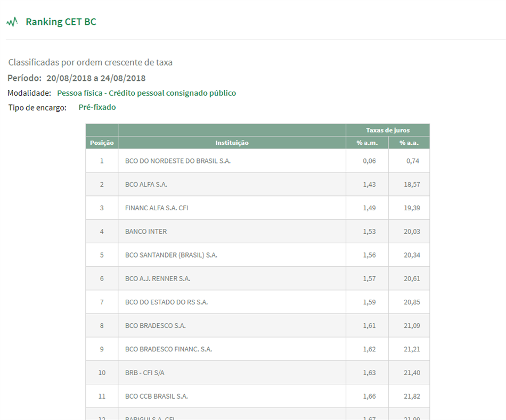Click the Ranking CET BC heading
The image size is (506, 420).
pos(61,22)
